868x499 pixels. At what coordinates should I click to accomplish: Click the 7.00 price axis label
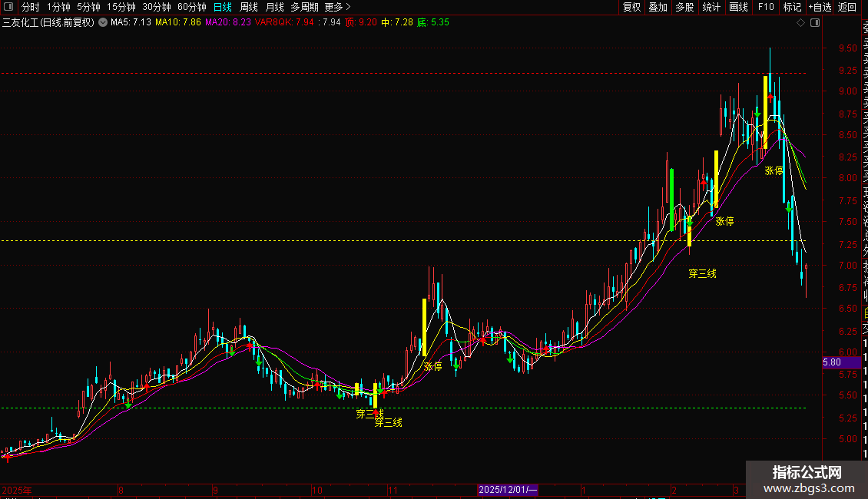click(847, 265)
